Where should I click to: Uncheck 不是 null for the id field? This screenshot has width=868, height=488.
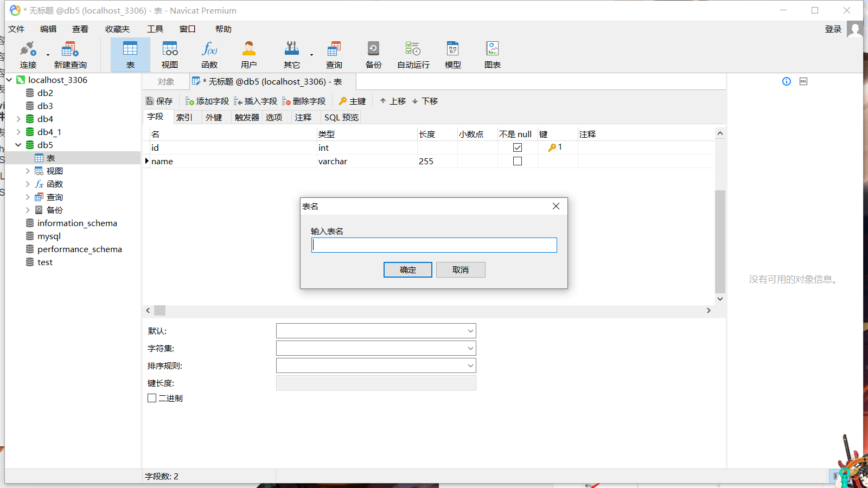[518, 147]
